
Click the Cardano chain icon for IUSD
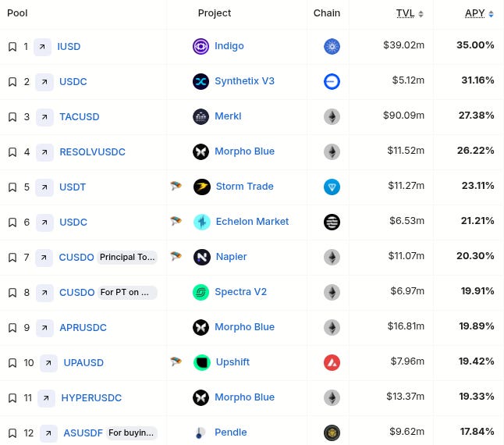point(332,46)
